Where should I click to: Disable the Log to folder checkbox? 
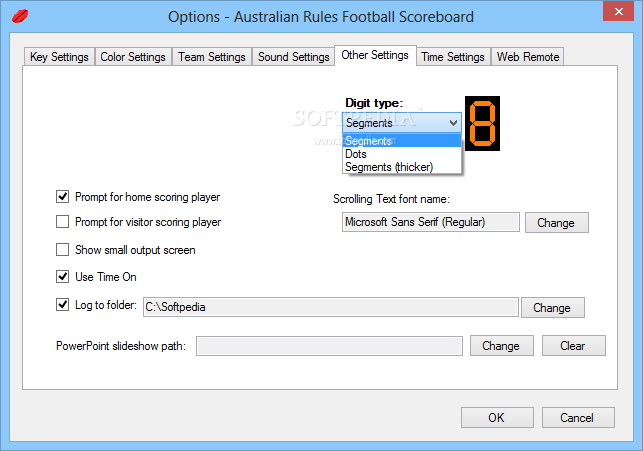62,305
